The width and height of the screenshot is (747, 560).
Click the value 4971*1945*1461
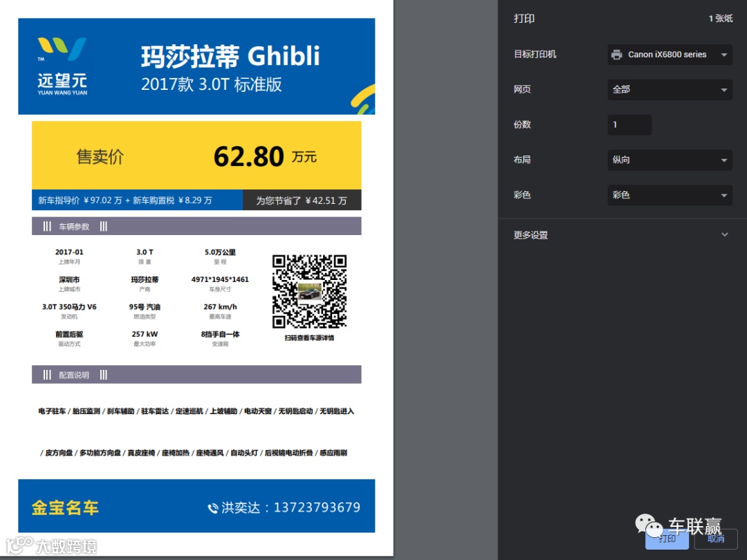[x=220, y=279]
